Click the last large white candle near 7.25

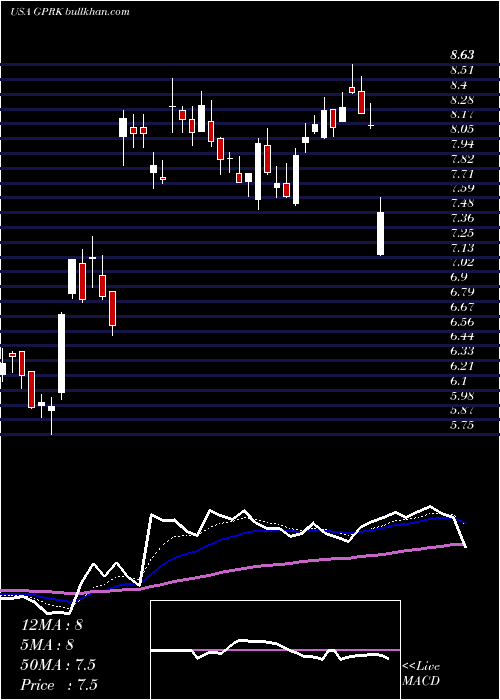coord(380,233)
